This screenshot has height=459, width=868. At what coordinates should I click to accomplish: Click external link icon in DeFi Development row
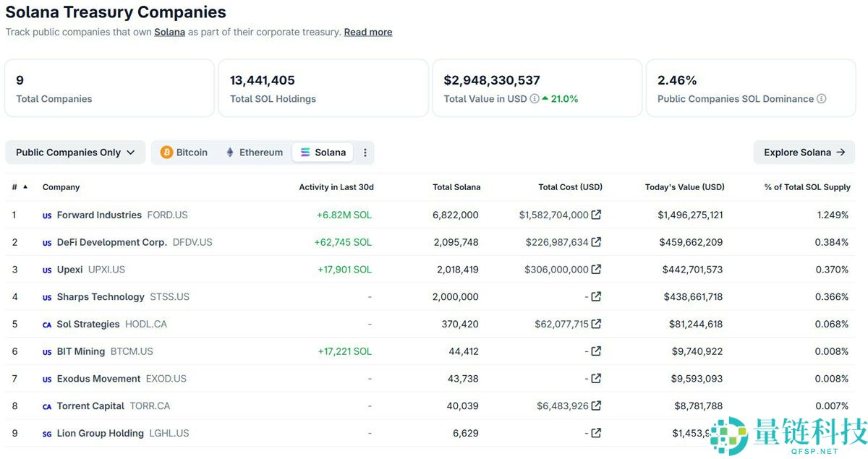tap(596, 242)
